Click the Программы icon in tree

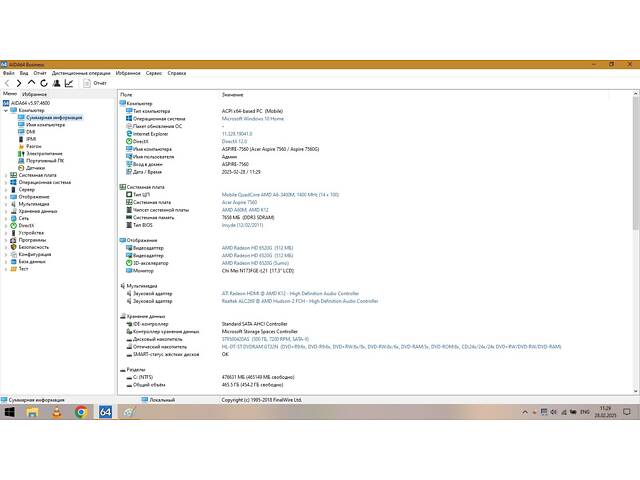[x=13, y=240]
